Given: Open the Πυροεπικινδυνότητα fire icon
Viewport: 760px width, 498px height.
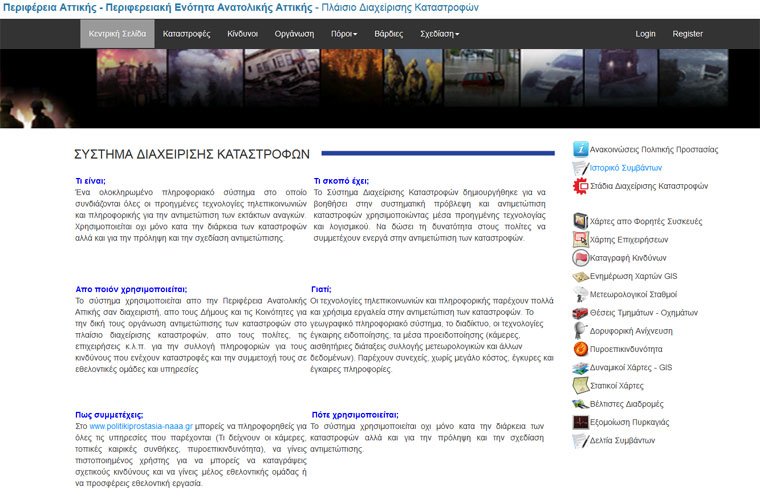Looking at the screenshot, I should pyautogui.click(x=580, y=349).
